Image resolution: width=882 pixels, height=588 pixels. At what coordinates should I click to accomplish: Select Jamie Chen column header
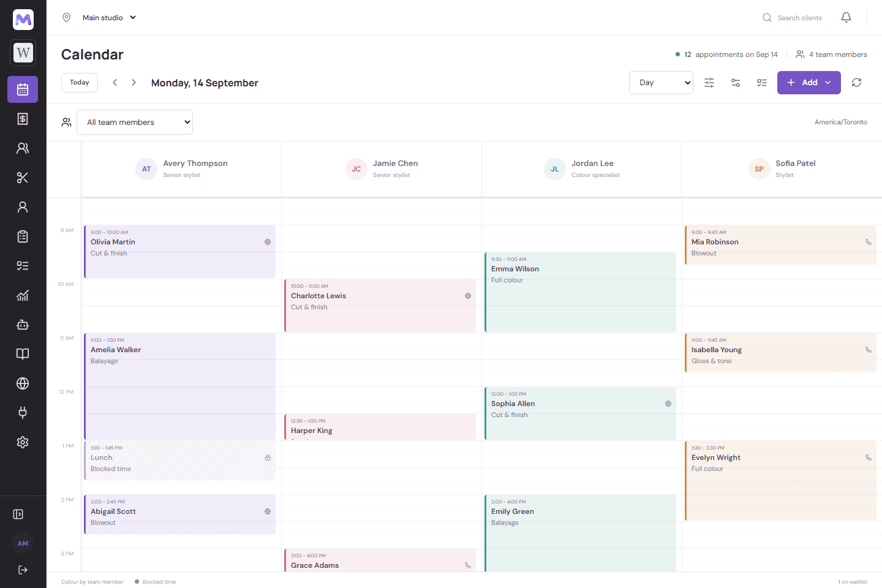coord(382,169)
